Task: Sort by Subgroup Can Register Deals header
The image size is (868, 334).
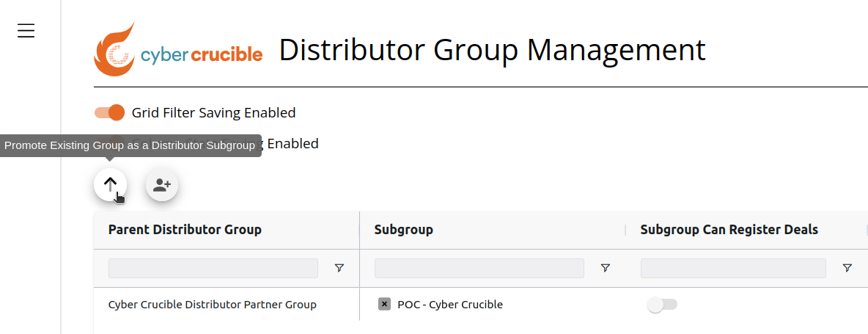Action: tap(729, 229)
